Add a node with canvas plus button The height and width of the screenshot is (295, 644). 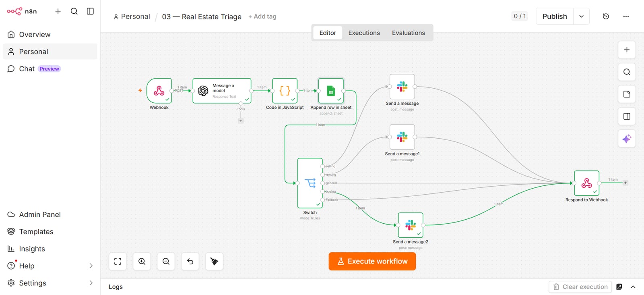click(x=627, y=50)
